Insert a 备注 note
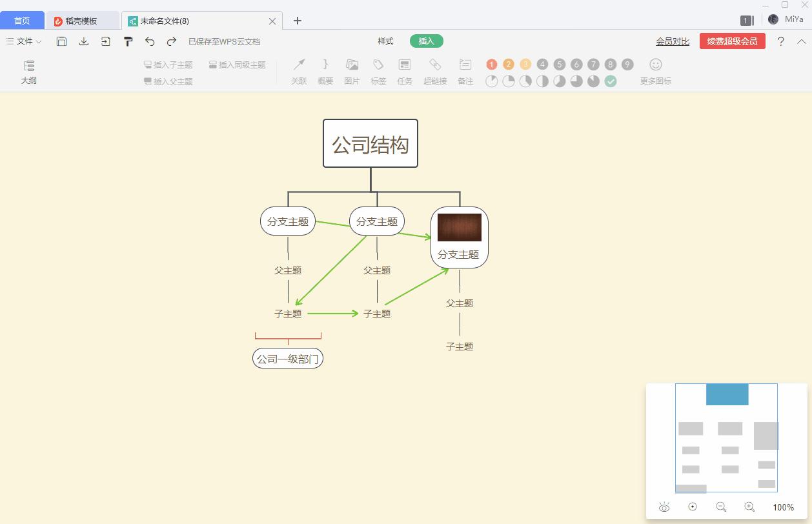The height and width of the screenshot is (524, 812). click(x=465, y=71)
